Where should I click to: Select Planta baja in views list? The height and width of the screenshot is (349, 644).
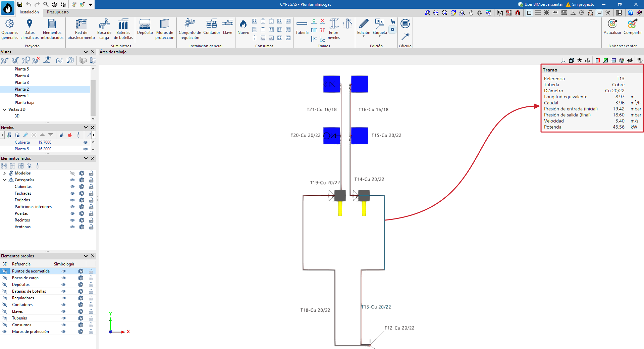coord(24,103)
